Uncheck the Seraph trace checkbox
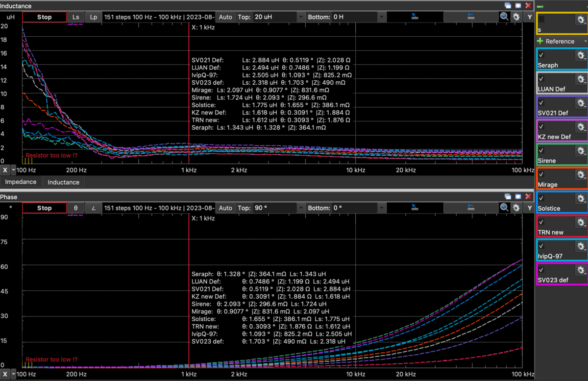Screen dimensions: 588x381 pos(541,55)
